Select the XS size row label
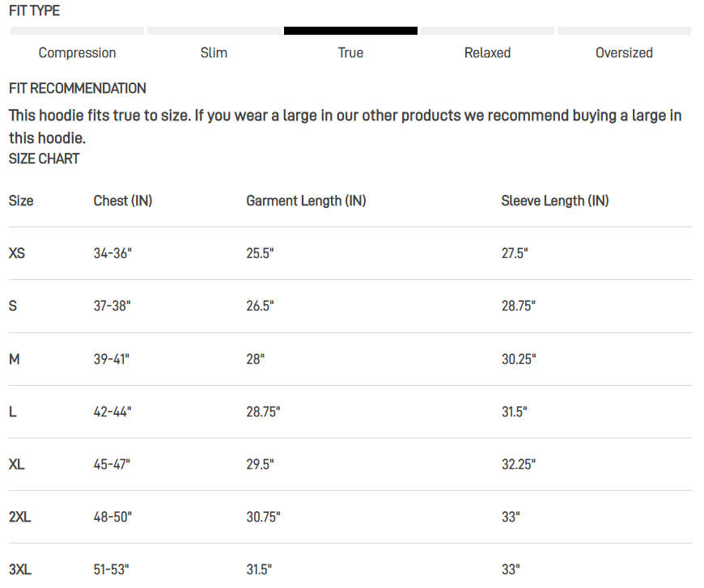704x588 pixels. (x=17, y=253)
